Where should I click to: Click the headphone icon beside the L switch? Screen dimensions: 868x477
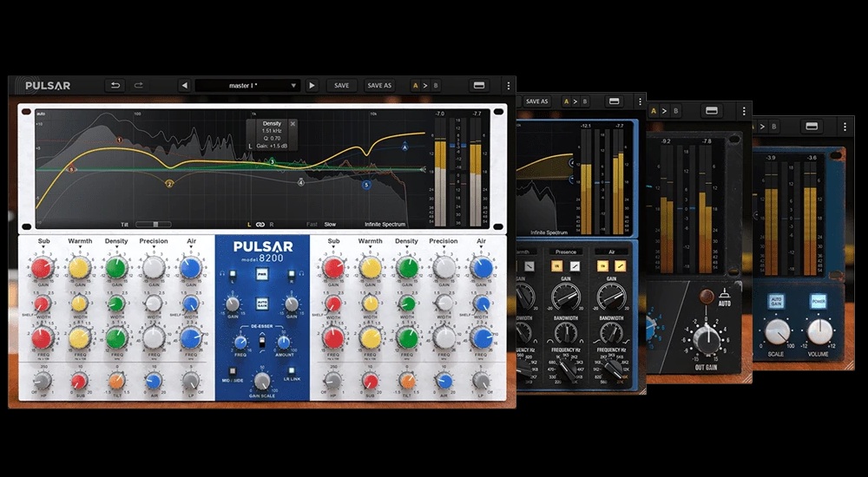[x=221, y=272]
